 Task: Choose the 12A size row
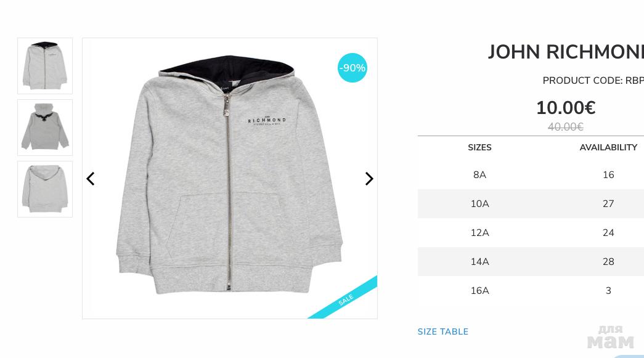tap(531, 233)
